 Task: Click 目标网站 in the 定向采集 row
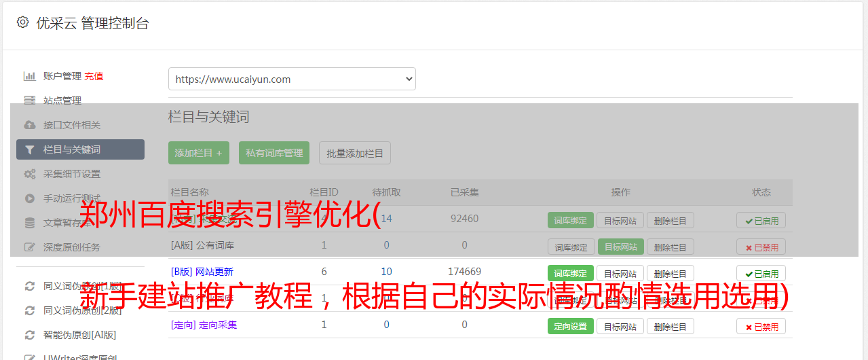tap(620, 326)
